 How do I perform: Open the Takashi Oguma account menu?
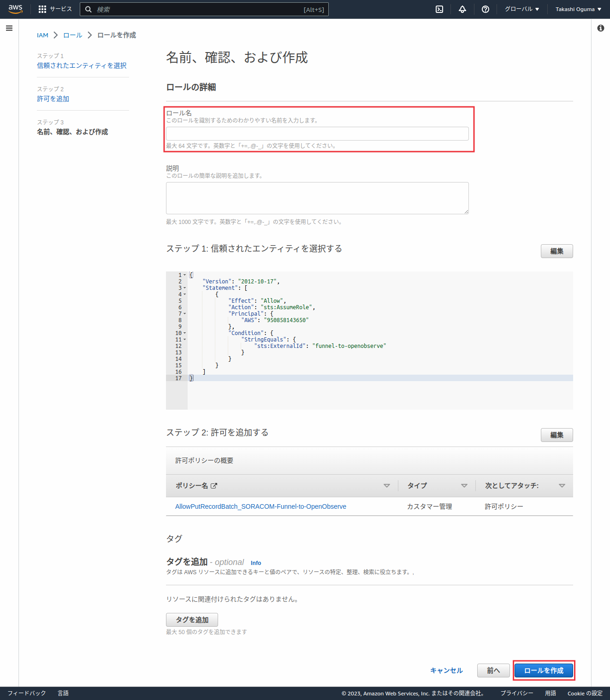[x=578, y=9]
